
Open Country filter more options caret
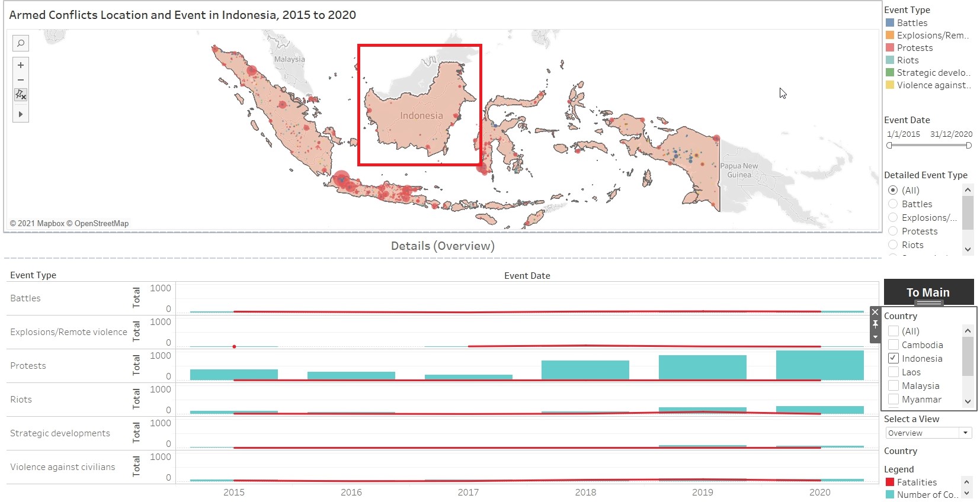tap(875, 337)
